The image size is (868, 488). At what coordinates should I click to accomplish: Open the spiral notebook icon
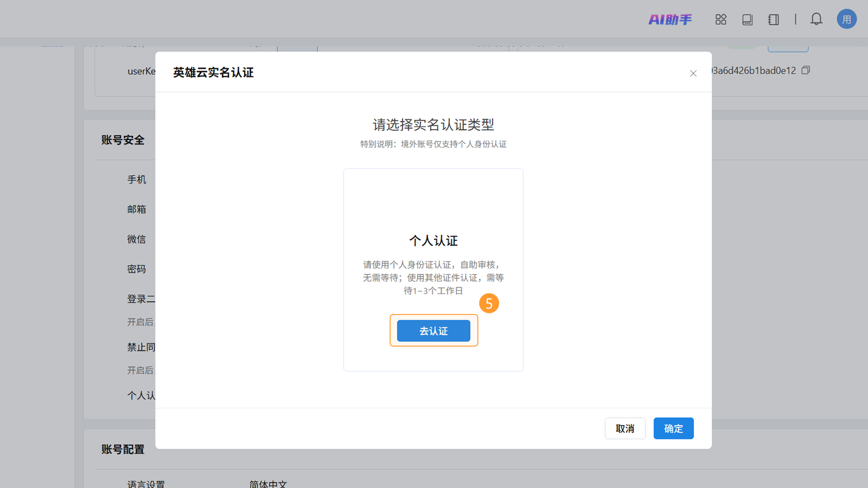tap(773, 19)
